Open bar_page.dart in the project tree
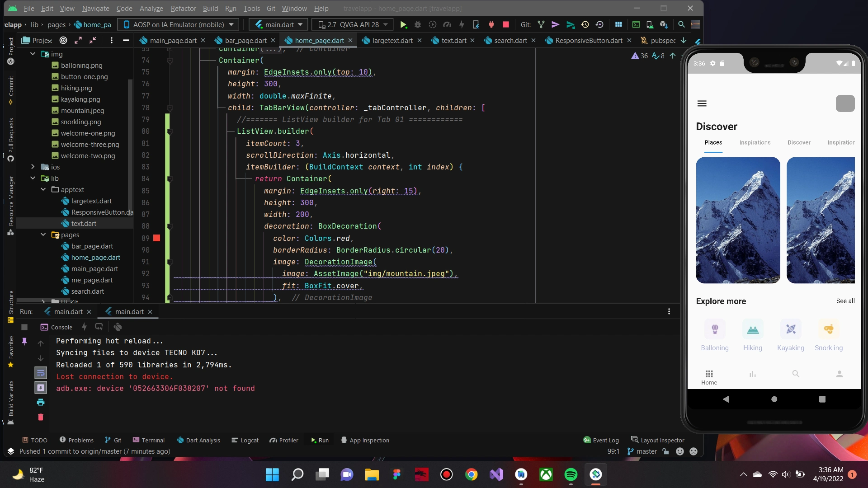 pos(92,246)
